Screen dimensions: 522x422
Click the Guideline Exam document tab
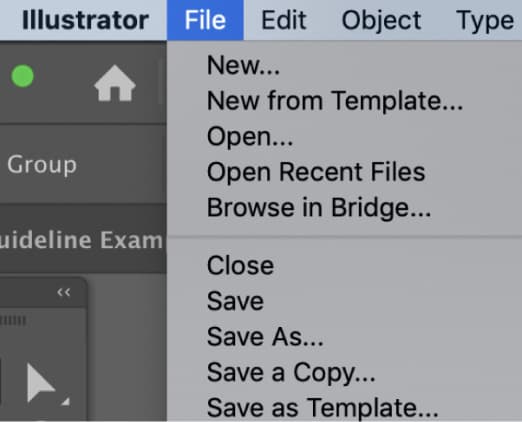pos(83,239)
